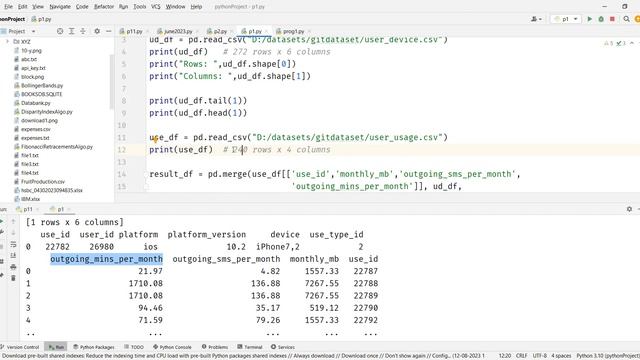Select the p11 tab in the Run panel
This screenshot has width=640, height=360.
click(x=27, y=209)
